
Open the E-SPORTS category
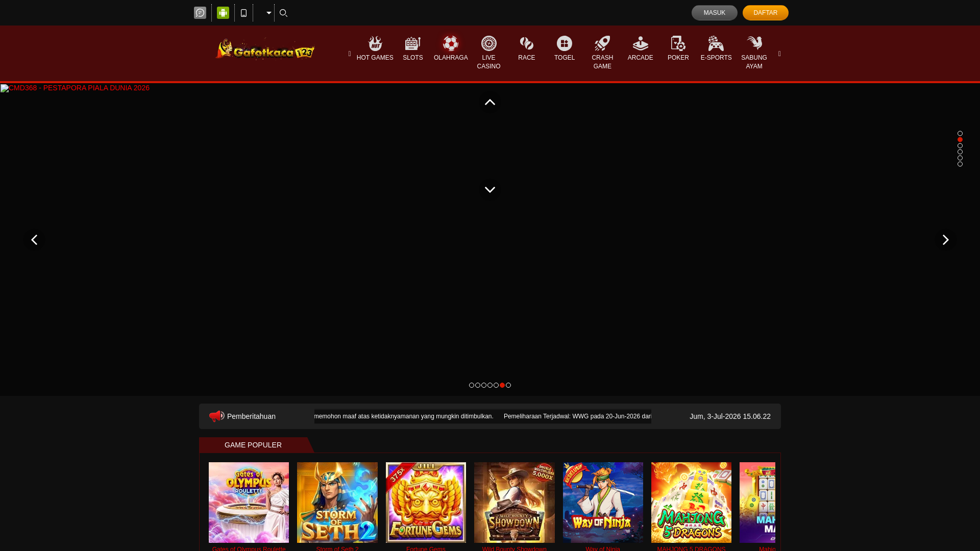pos(716,49)
